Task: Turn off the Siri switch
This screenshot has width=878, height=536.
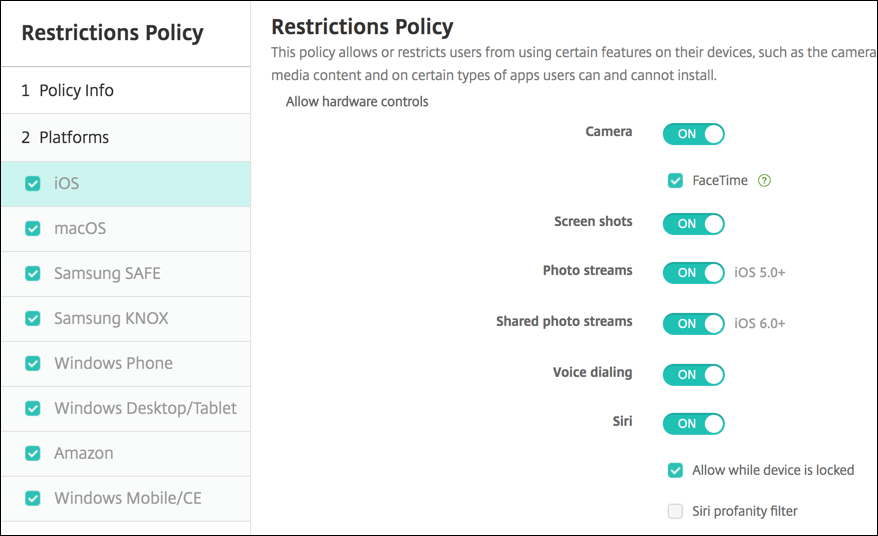Action: coord(693,423)
